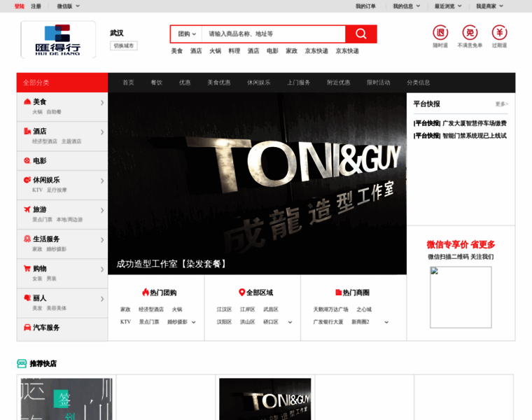Click the 推荐快店 shop icon
The image size is (532, 420).
point(22,364)
